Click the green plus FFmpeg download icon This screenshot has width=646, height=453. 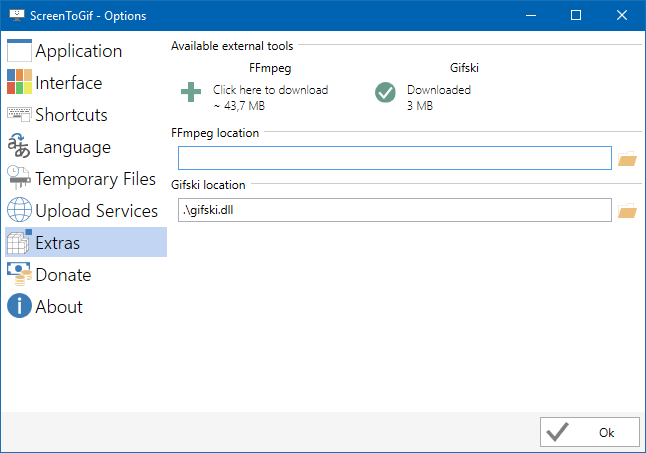(x=191, y=92)
